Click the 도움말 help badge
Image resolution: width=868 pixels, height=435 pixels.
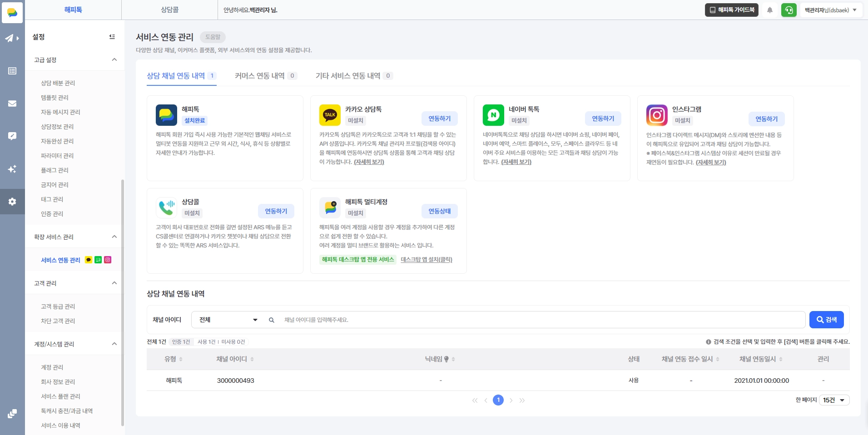point(213,37)
